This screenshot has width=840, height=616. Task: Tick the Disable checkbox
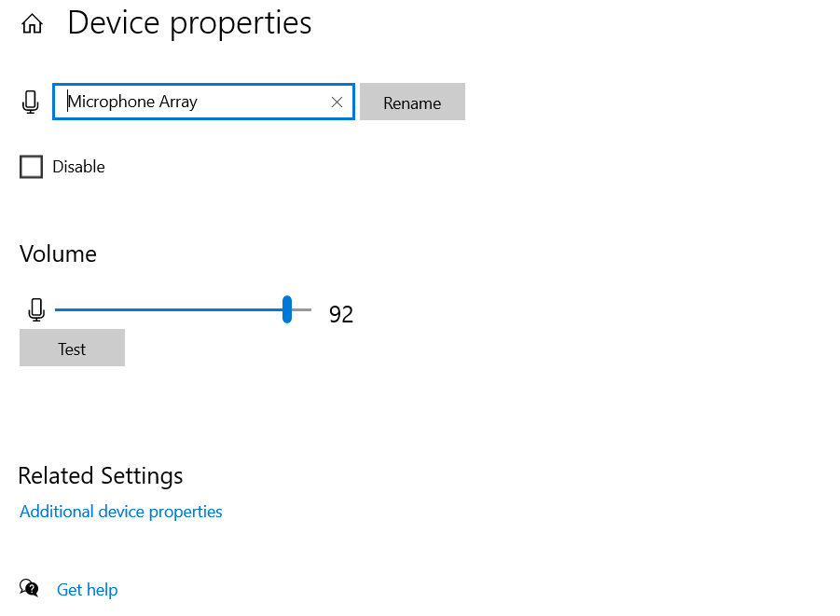point(32,167)
